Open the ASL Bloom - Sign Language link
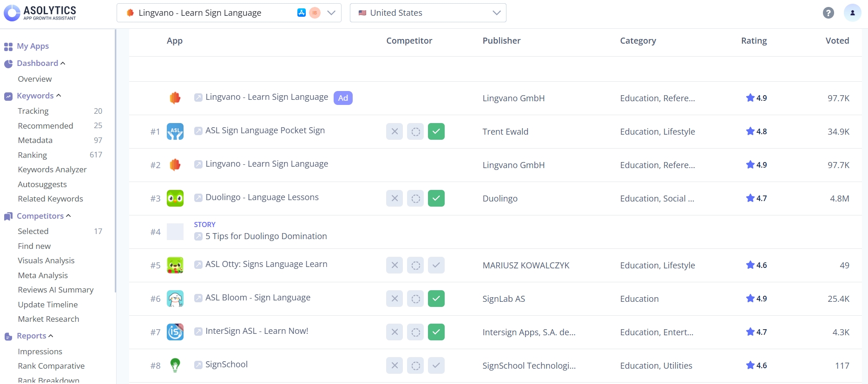This screenshot has height=384, width=868. [258, 298]
